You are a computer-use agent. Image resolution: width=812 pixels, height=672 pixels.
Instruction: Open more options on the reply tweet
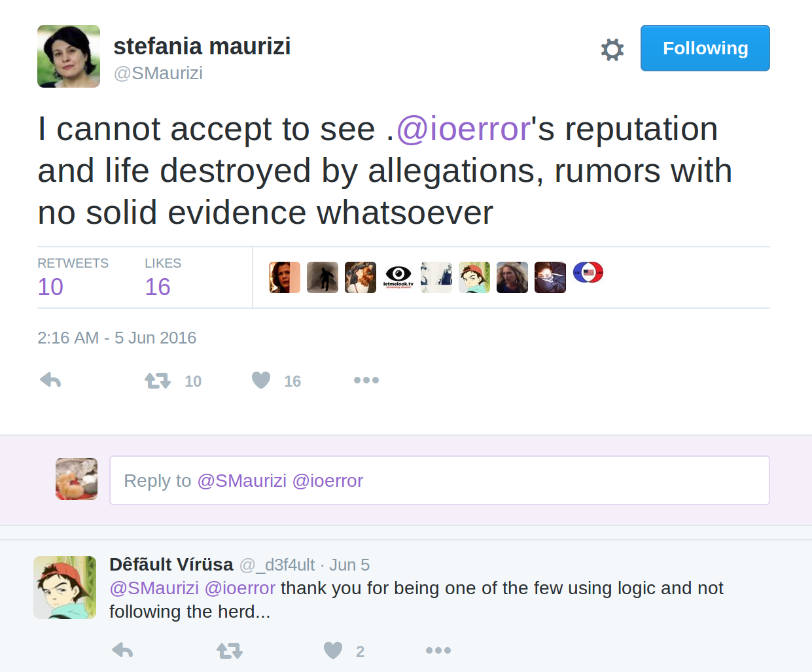438,650
